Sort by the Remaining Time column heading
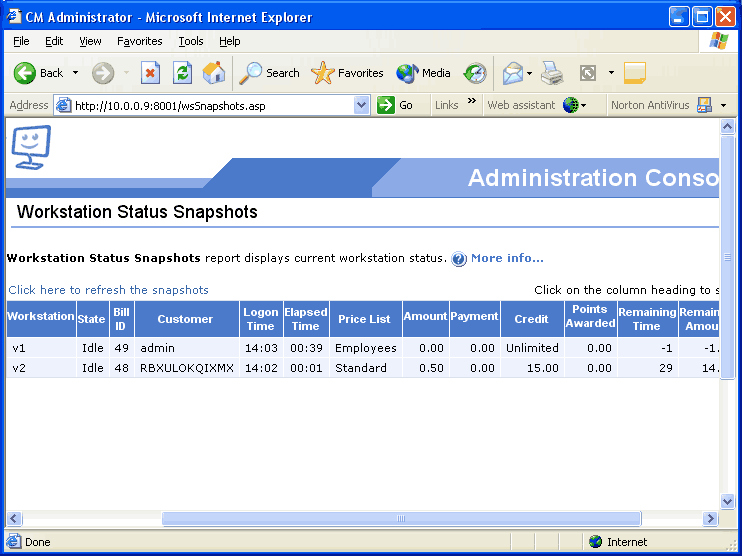This screenshot has width=742, height=556. (647, 319)
